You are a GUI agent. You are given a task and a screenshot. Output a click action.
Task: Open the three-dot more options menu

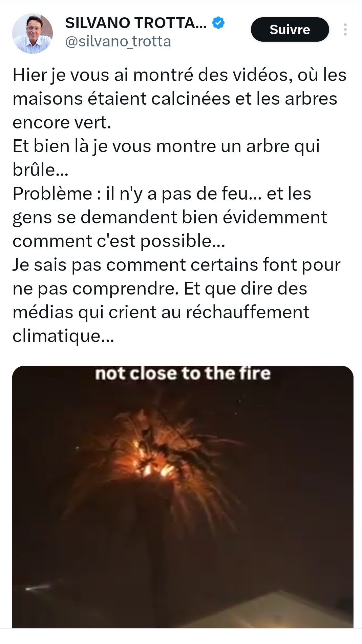[345, 29]
